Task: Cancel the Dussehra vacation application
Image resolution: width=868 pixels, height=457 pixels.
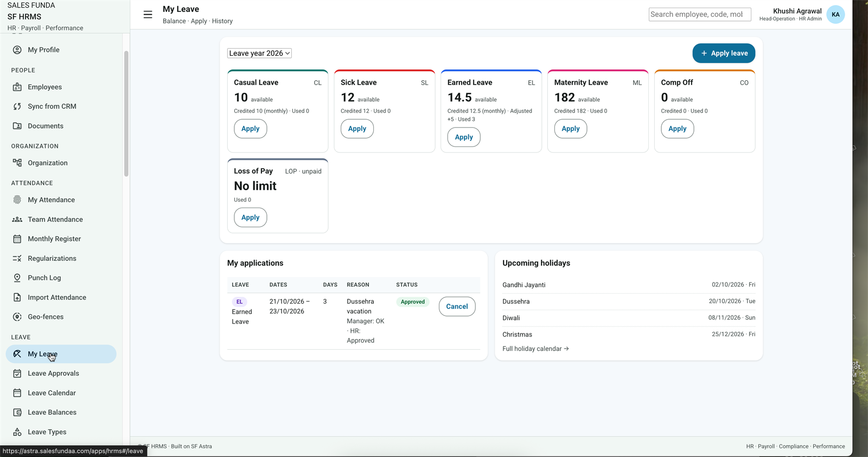Action: pos(457,306)
